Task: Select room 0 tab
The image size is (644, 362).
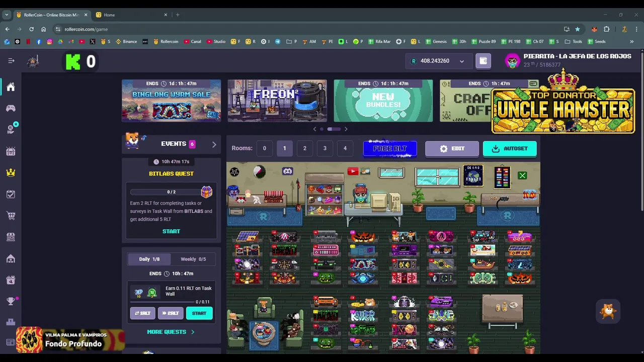Action: pos(264,148)
